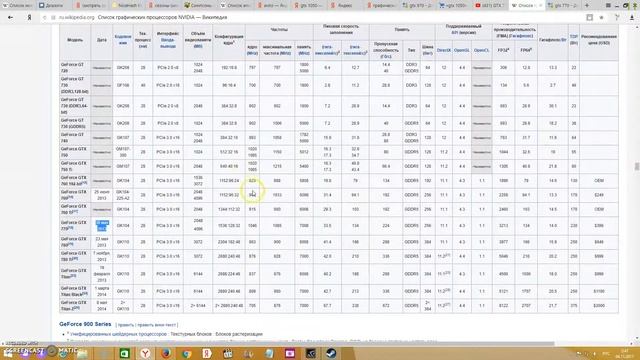Open the 'Шина-вывода' interface header link
640x360 pixels.
[x=168, y=43]
